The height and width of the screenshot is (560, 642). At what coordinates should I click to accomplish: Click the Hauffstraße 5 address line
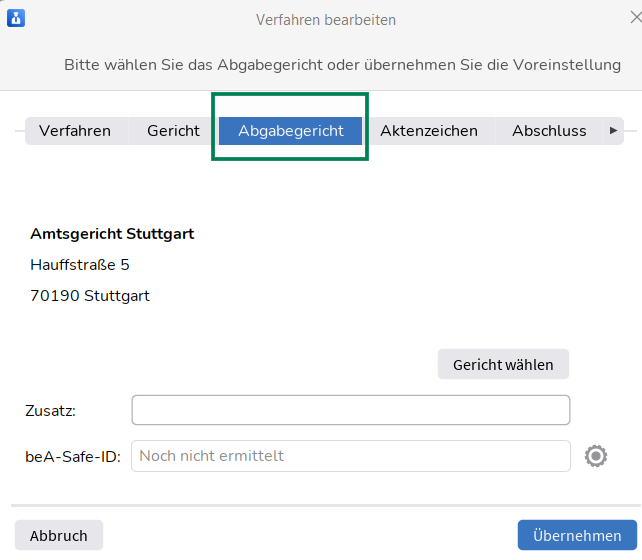tap(80, 265)
